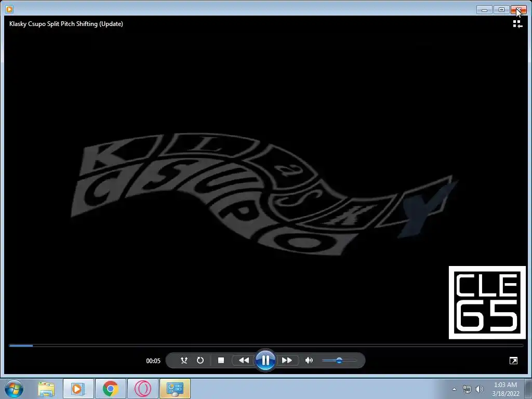Click the seek bar to jump ahead
This screenshot has height=399, width=532.
[266, 345]
